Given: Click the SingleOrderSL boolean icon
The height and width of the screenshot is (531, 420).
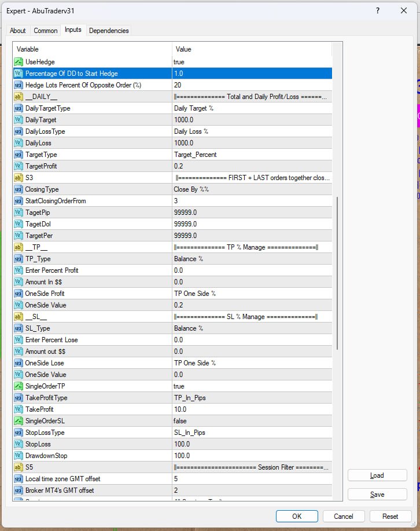Looking at the screenshot, I should [19, 421].
